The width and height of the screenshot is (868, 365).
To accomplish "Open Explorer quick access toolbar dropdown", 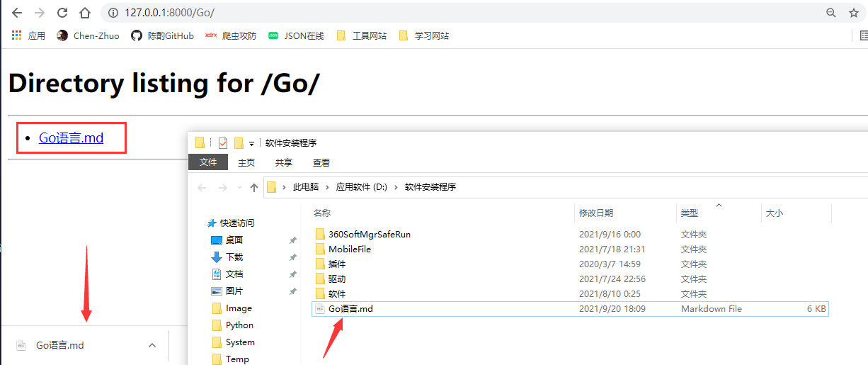I will 251,143.
